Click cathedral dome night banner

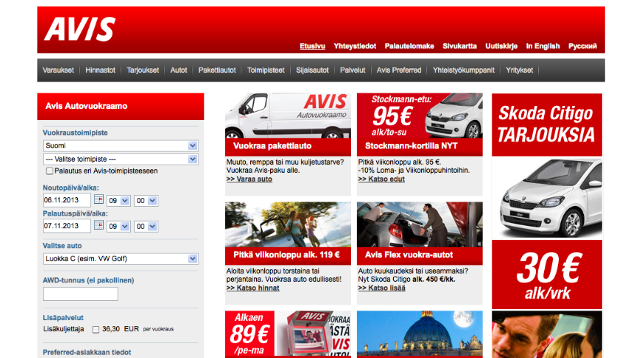pyautogui.click(x=420, y=334)
